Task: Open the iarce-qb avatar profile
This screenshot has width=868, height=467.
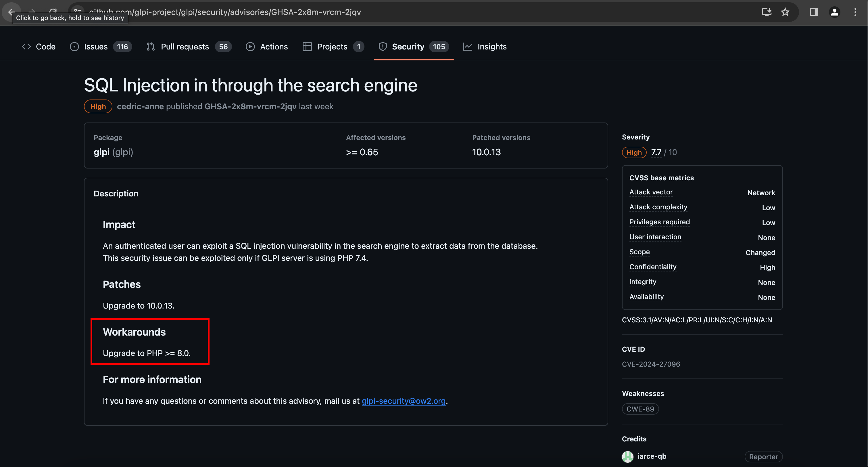Action: click(x=627, y=457)
